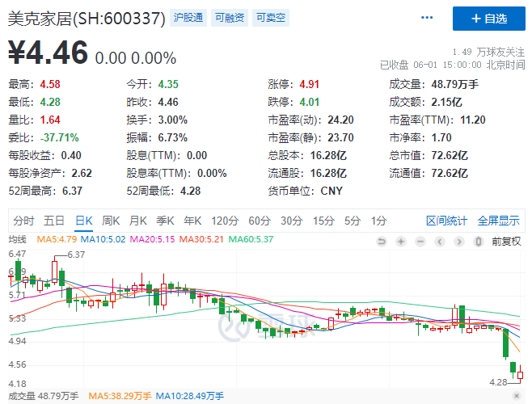Click the 市净率 value 1.70
This screenshot has height=404, width=532.
coord(441,137)
